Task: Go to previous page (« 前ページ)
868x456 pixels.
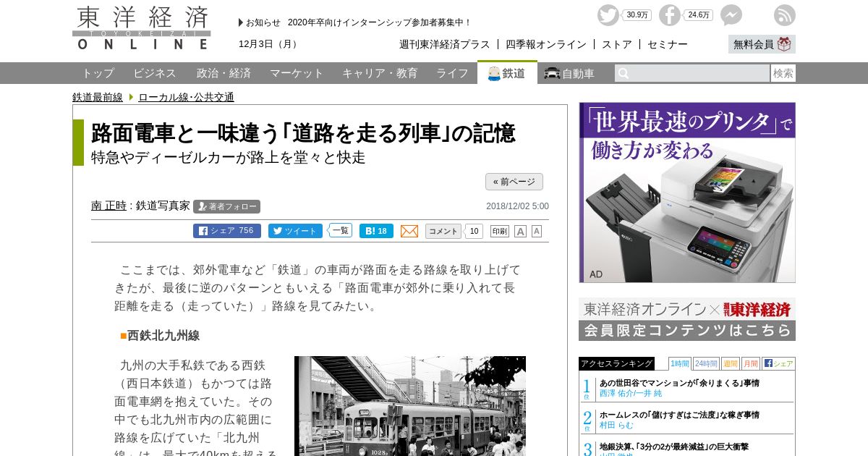Action: (x=514, y=182)
